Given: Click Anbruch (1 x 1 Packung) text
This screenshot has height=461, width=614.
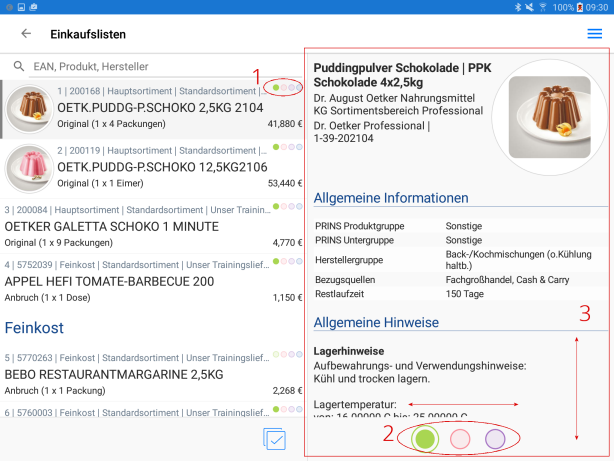Looking at the screenshot, I should pyautogui.click(x=55, y=391).
